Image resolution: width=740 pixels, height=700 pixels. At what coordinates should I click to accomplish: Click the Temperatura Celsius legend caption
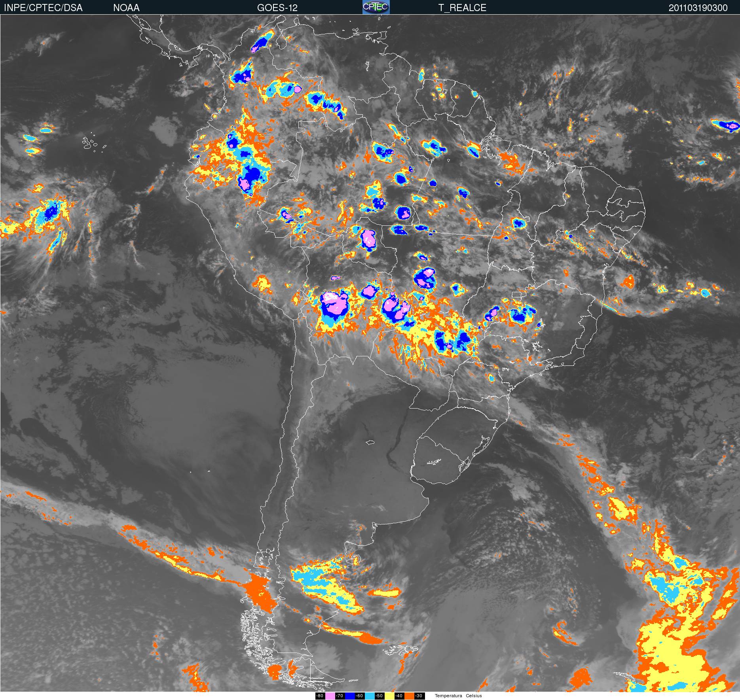[458, 696]
